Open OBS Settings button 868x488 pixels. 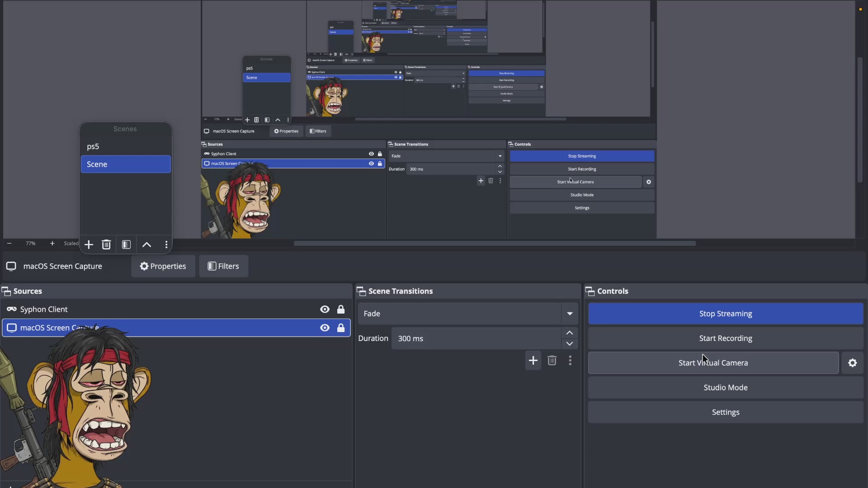[726, 412]
